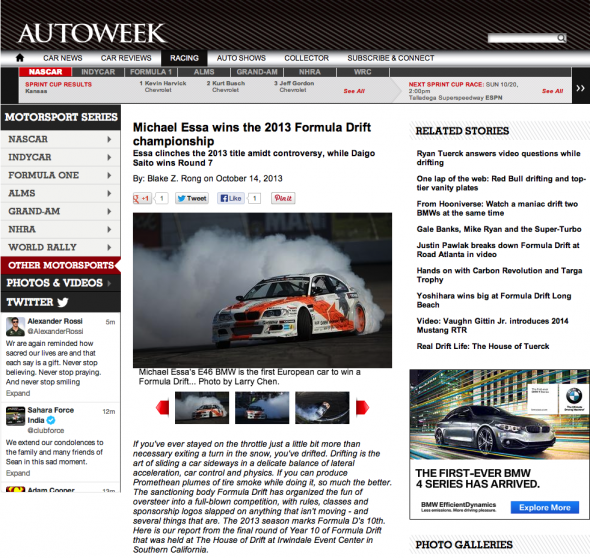Select the second gallery thumbnail
The image size is (590, 558).
pos(262,408)
